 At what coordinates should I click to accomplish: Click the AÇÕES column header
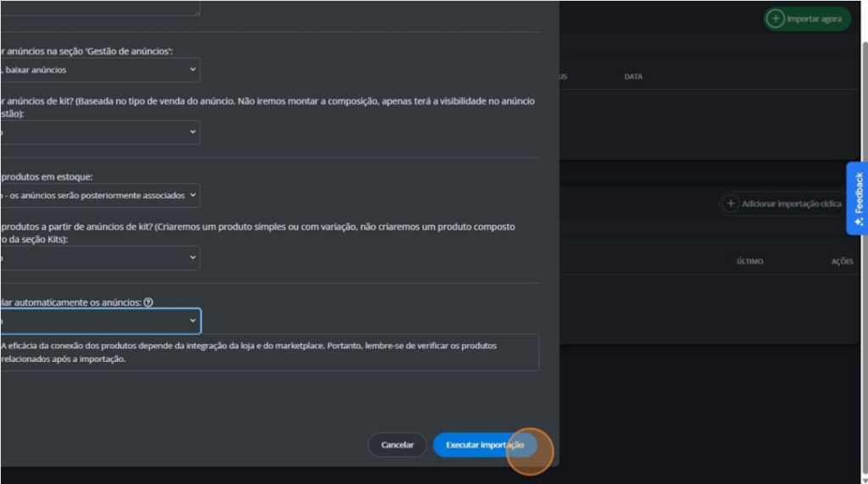point(841,261)
